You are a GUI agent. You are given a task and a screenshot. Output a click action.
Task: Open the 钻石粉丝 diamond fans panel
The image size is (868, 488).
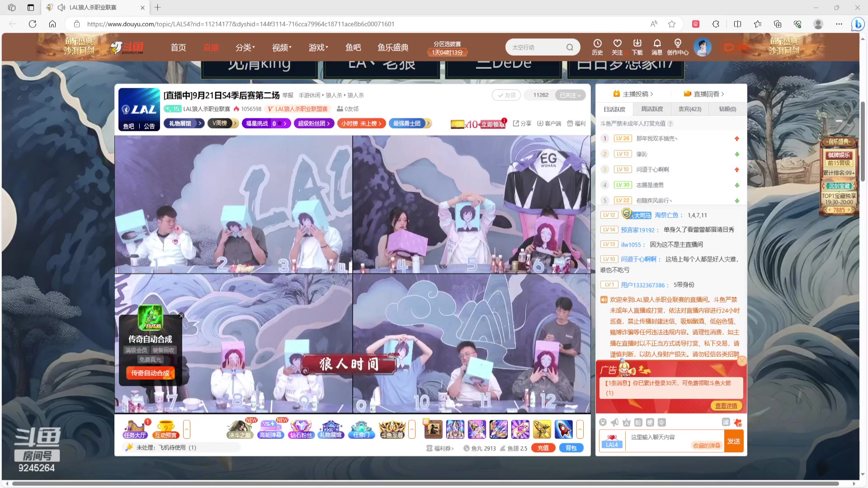pyautogui.click(x=302, y=428)
